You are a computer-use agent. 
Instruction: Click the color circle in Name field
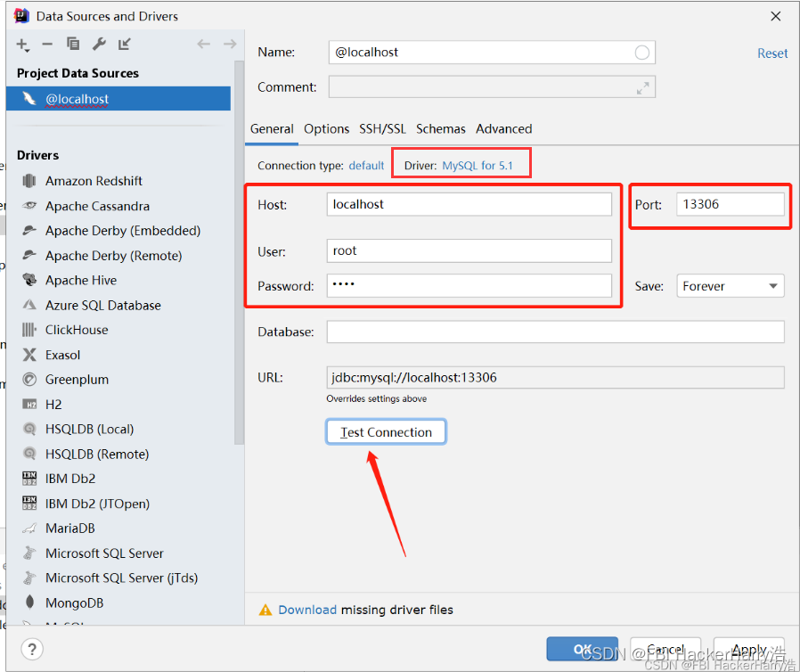[641, 53]
